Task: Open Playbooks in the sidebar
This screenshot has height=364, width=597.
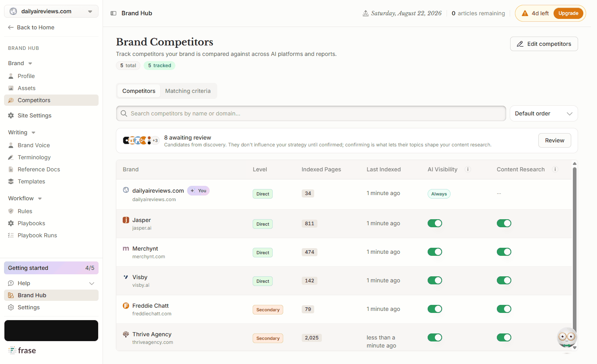Action: [51, 223]
